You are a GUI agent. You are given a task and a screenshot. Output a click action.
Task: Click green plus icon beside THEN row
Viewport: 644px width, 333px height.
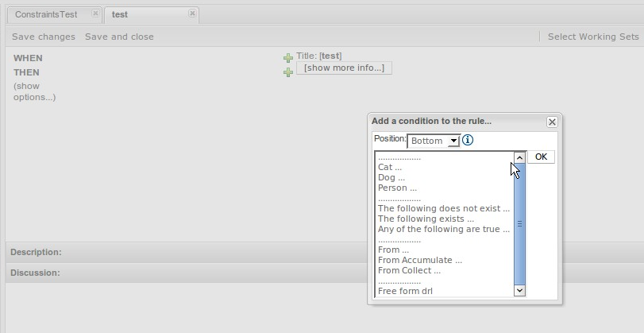(288, 72)
